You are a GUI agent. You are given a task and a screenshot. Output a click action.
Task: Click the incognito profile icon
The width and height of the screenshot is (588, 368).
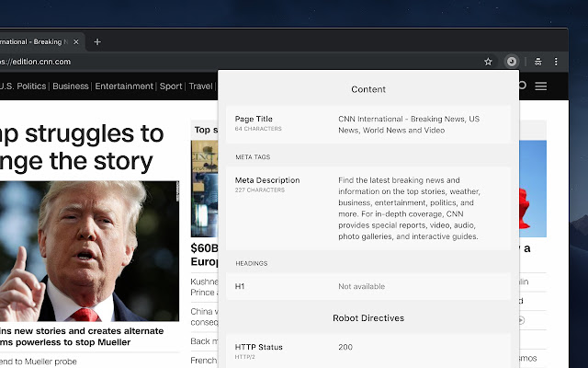pyautogui.click(x=537, y=62)
